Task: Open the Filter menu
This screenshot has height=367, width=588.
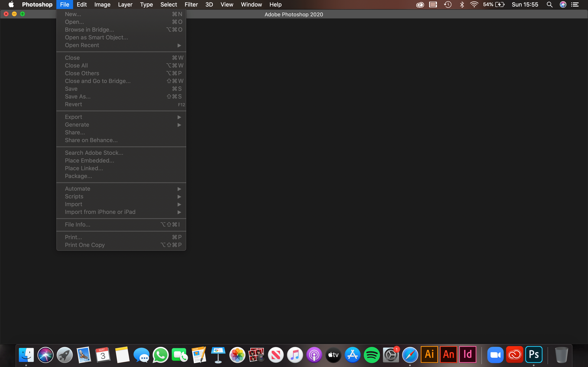Action: click(191, 4)
